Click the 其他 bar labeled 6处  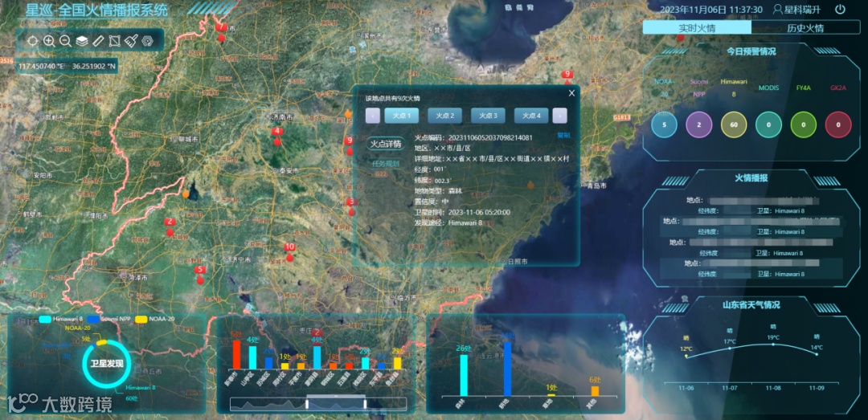tap(595, 391)
